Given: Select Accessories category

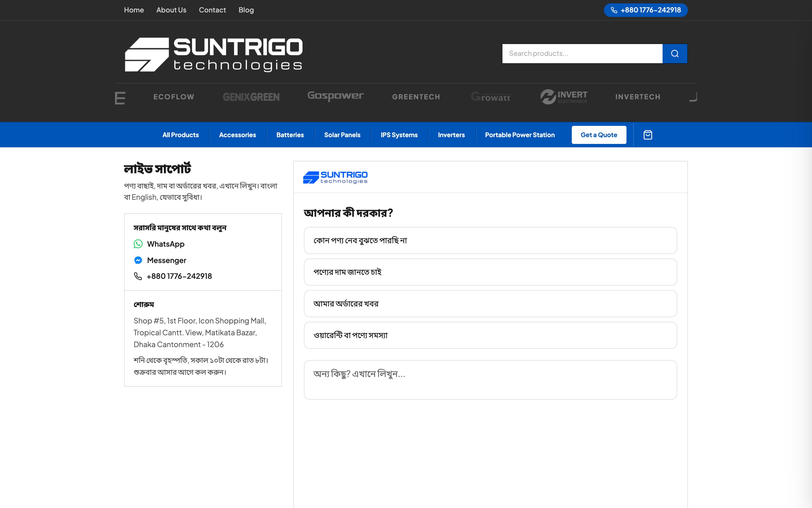Looking at the screenshot, I should coord(238,135).
